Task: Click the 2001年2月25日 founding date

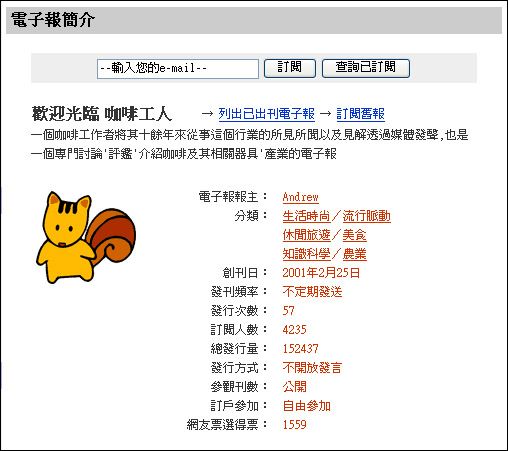Action: [321, 273]
